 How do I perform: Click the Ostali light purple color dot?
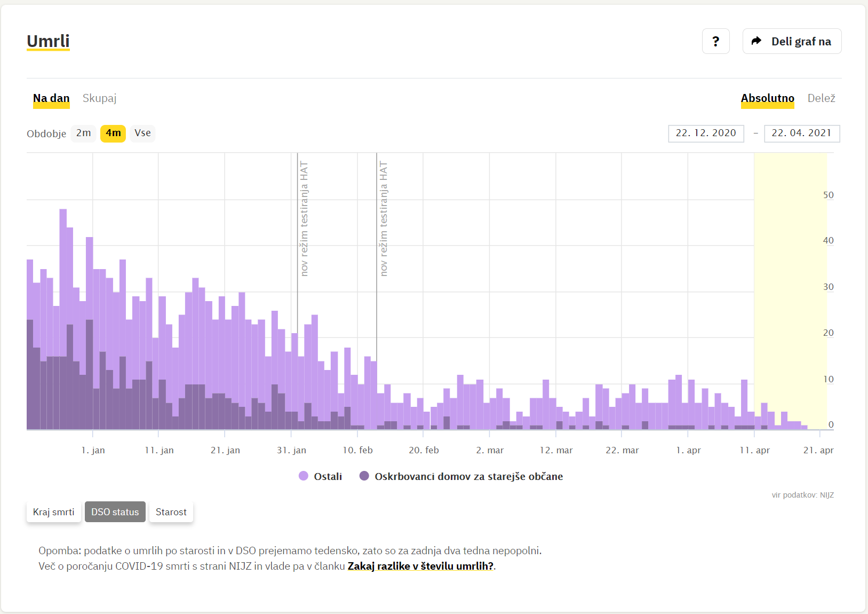coord(304,476)
